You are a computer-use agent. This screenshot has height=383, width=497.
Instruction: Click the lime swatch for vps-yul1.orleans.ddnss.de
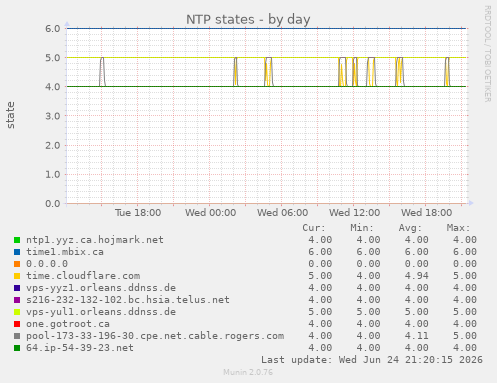point(17,312)
